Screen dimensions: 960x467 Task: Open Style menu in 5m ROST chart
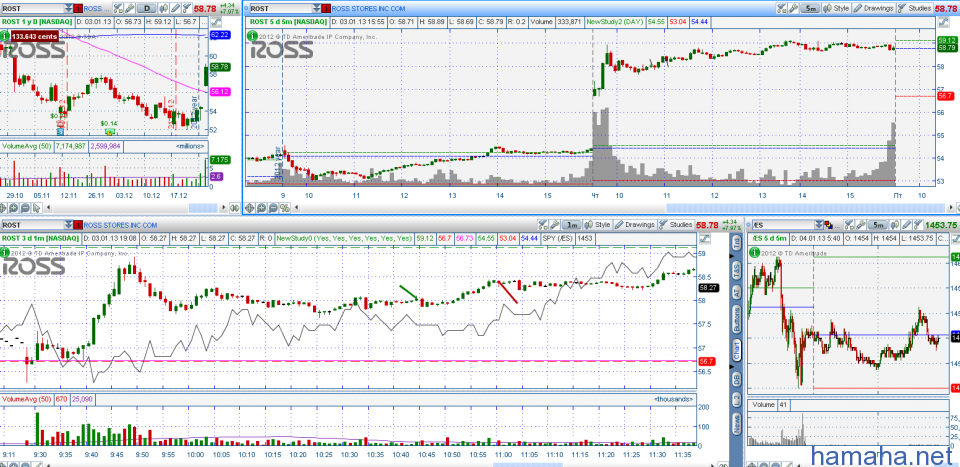836,9
